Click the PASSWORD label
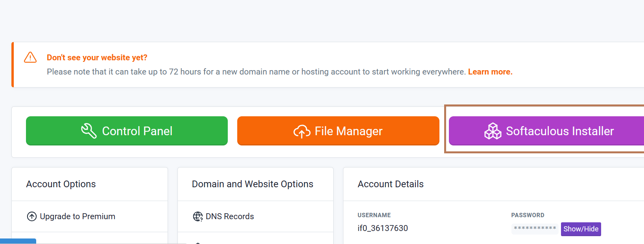 [x=528, y=215]
